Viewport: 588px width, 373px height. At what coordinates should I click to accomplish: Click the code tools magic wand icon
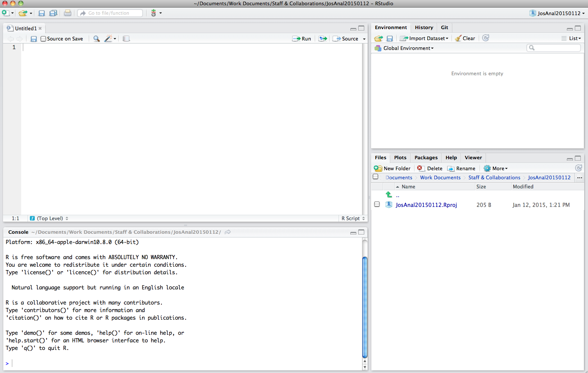pos(108,39)
